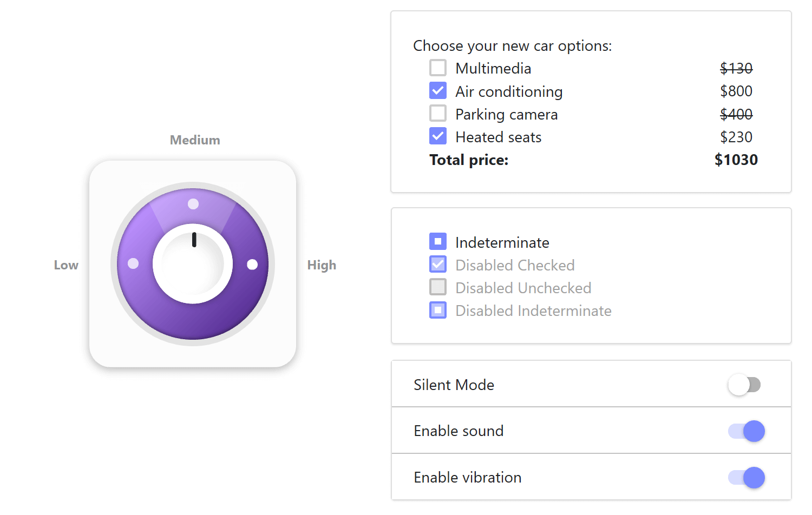
Task: Set the knob to the High dot
Action: click(252, 265)
